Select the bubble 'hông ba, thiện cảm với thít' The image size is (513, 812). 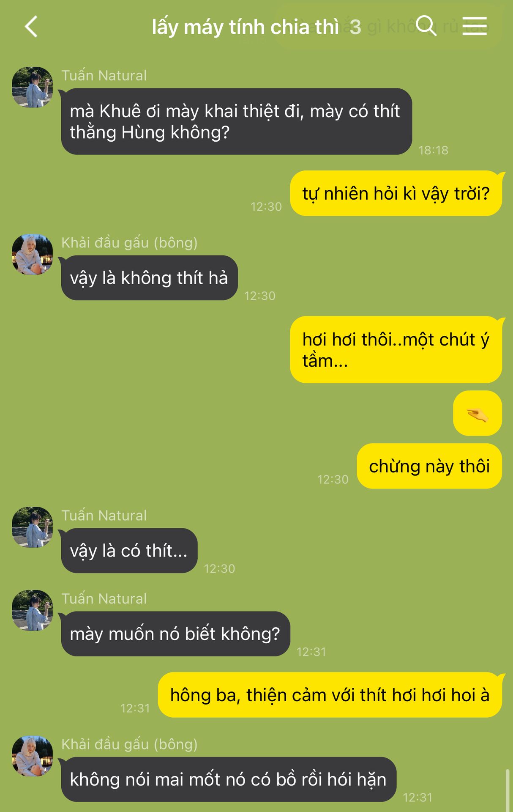[x=330, y=695]
